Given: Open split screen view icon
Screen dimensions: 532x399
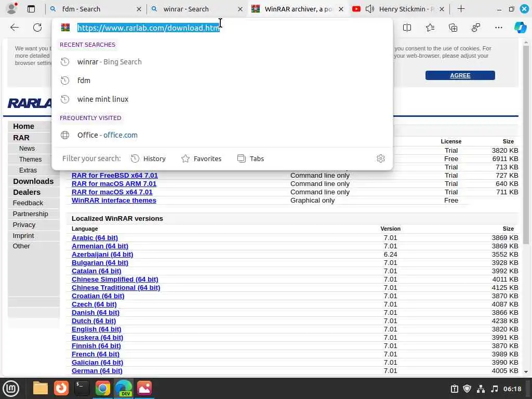Looking at the screenshot, I should coord(407,28).
